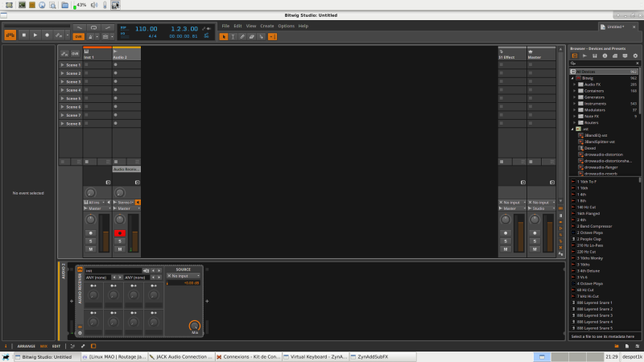Switch to the MIX view tab
Viewport: 644px width, 362px height.
[x=43, y=347]
